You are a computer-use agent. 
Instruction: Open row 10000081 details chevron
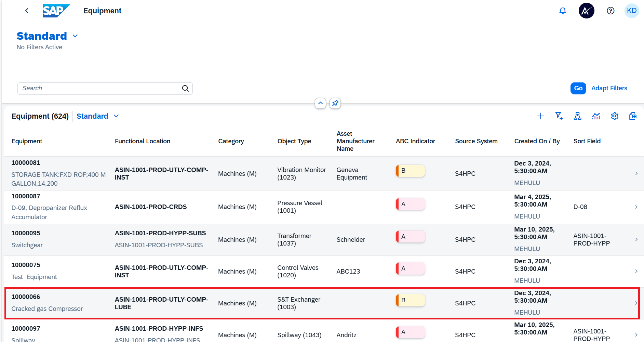click(636, 173)
